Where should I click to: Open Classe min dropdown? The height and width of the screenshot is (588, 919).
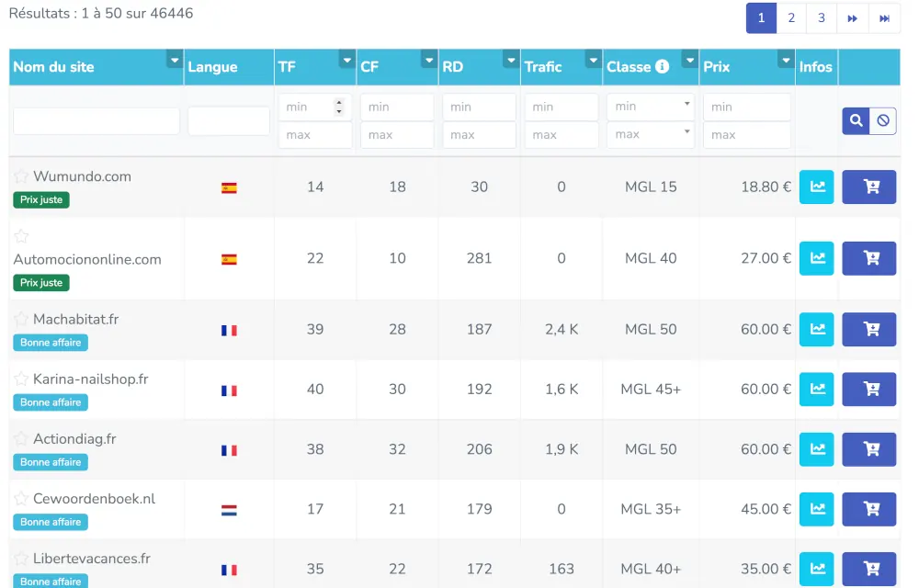coord(651,106)
